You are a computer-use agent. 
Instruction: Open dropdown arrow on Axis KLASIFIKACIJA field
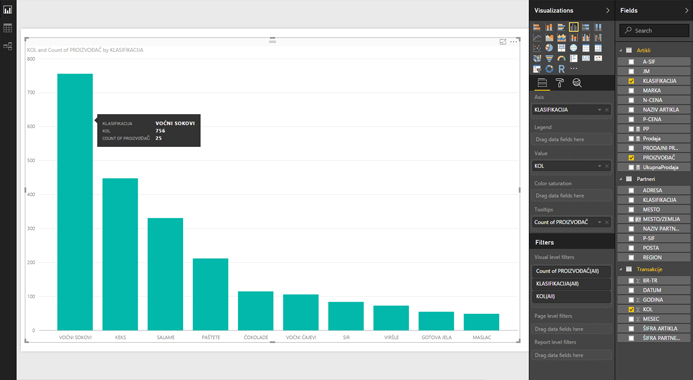(x=600, y=110)
